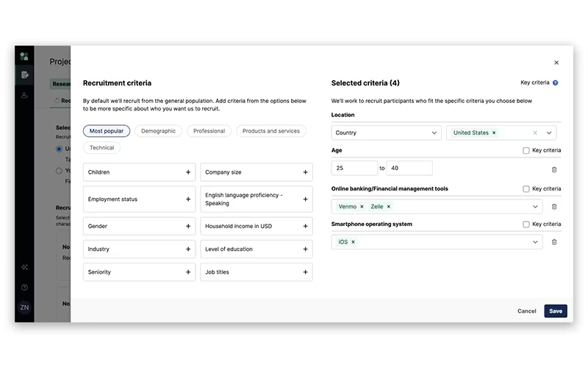Click the Cancel button
Viewport: 588px width, 368px height.
tap(527, 311)
